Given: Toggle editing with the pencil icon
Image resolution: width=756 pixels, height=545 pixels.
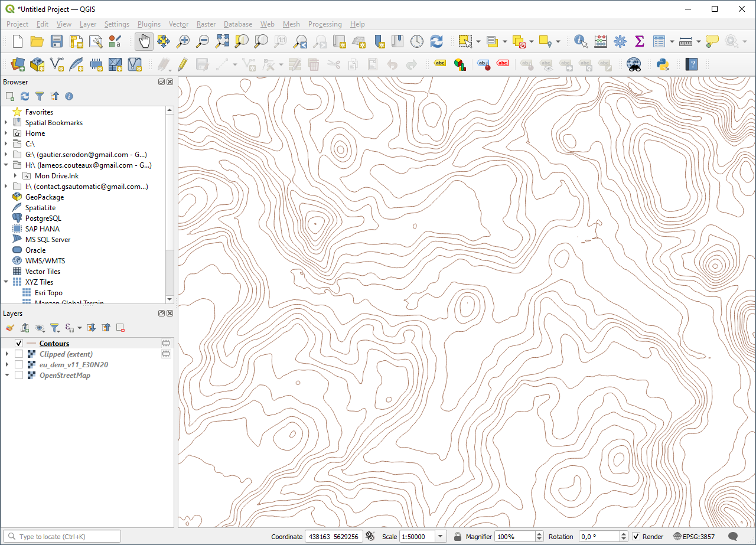Looking at the screenshot, I should pyautogui.click(x=183, y=64).
